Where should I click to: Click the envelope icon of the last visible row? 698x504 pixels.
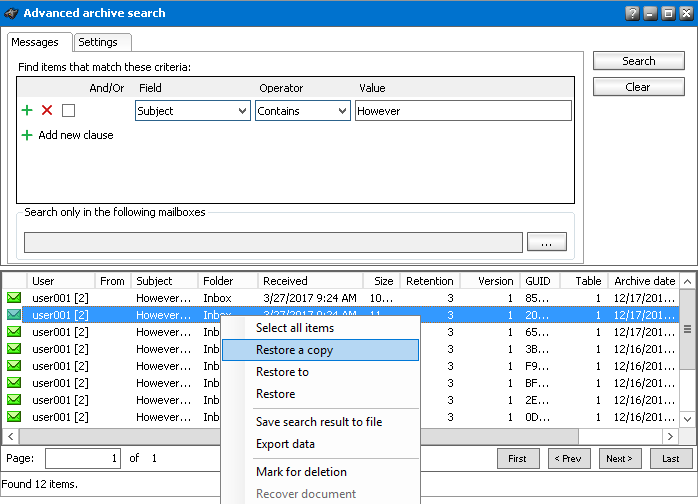click(14, 417)
